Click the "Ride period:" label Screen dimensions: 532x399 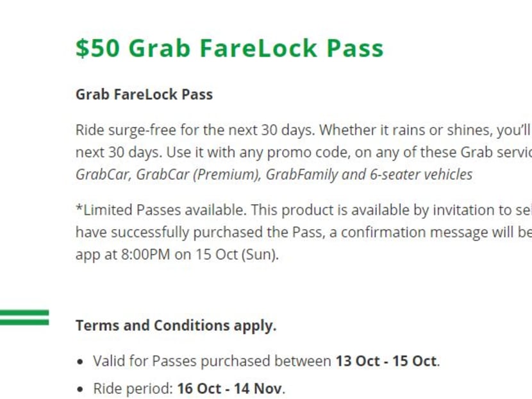point(133,389)
